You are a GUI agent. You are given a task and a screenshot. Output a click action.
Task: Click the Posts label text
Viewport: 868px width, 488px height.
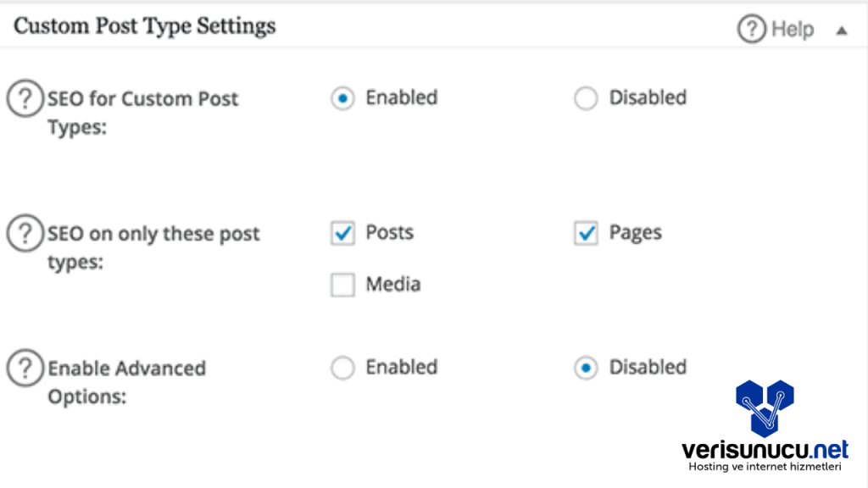coord(389,232)
